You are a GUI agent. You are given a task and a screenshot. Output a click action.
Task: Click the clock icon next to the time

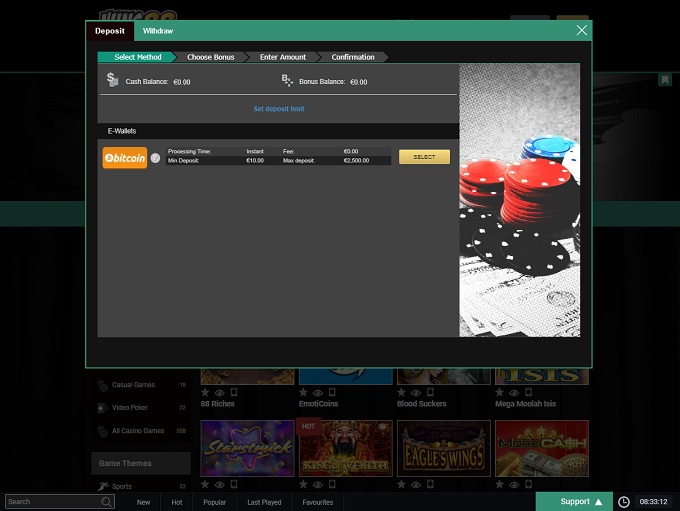point(624,502)
